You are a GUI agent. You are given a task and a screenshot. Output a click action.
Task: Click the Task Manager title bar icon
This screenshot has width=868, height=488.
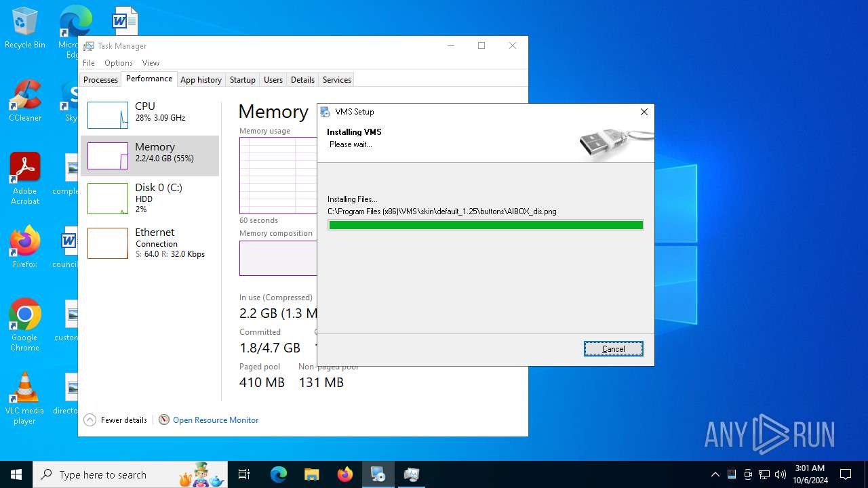(89, 46)
